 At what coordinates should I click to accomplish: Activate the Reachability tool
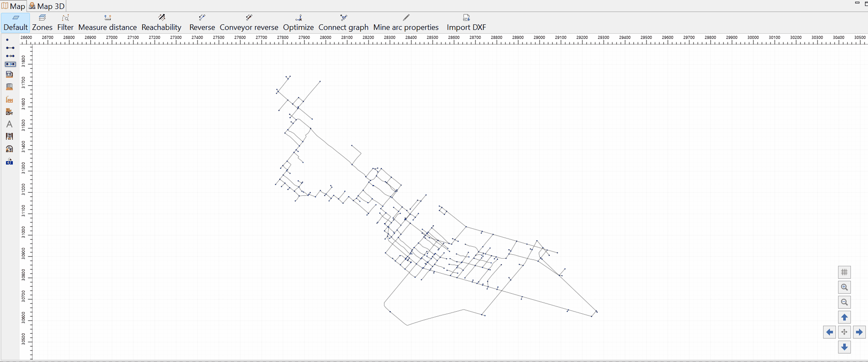pyautogui.click(x=161, y=23)
